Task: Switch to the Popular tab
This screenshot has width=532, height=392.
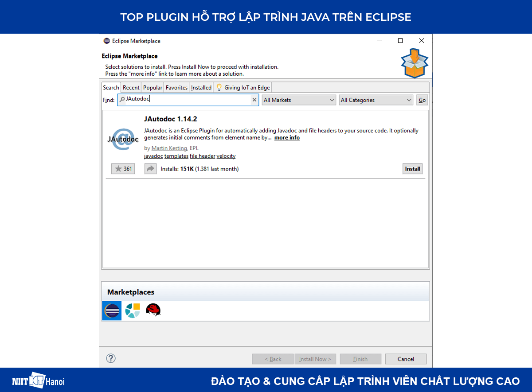Action: 152,87
